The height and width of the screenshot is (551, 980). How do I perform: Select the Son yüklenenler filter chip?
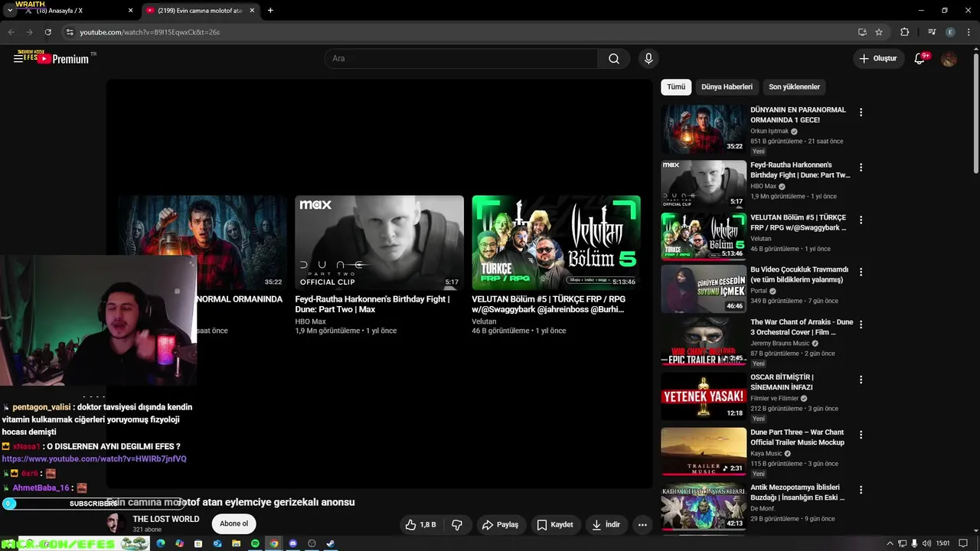tap(794, 87)
